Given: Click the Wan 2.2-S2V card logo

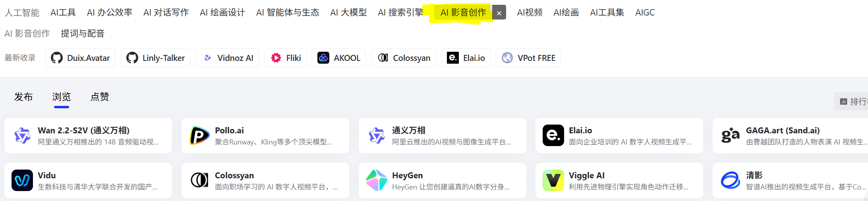Looking at the screenshot, I should 22,135.
